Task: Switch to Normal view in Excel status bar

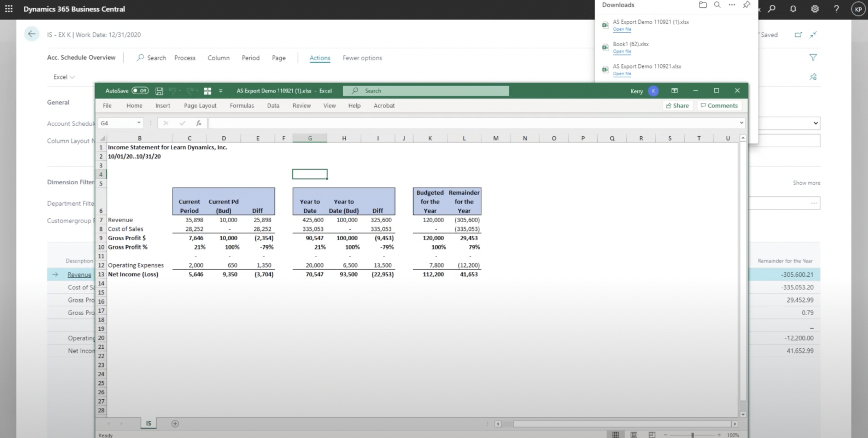Action: click(615, 435)
